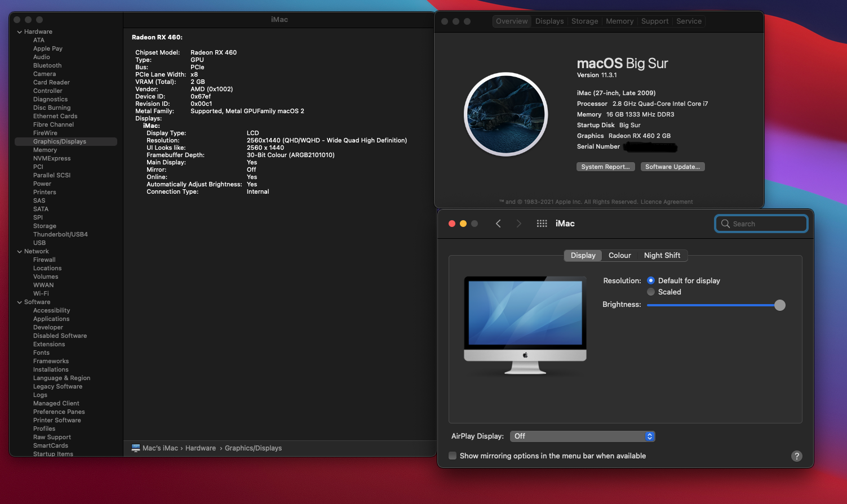Minimize the iMac preferences window
The height and width of the screenshot is (504, 847).
click(x=463, y=224)
